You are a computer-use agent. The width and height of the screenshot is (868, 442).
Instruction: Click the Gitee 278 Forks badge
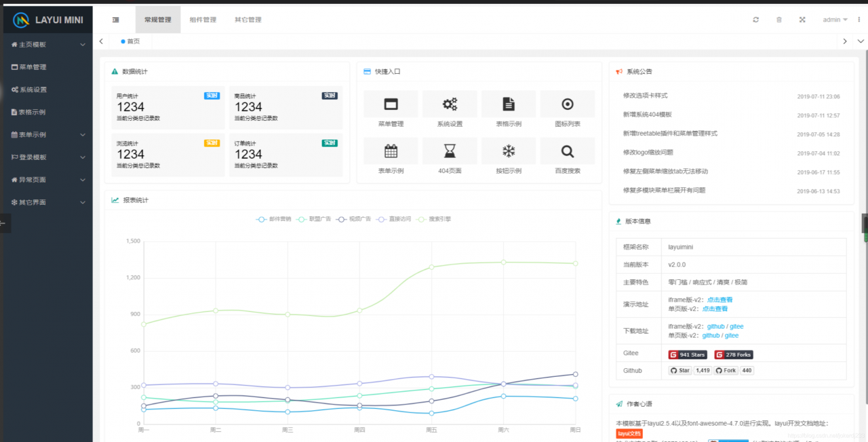[734, 355]
